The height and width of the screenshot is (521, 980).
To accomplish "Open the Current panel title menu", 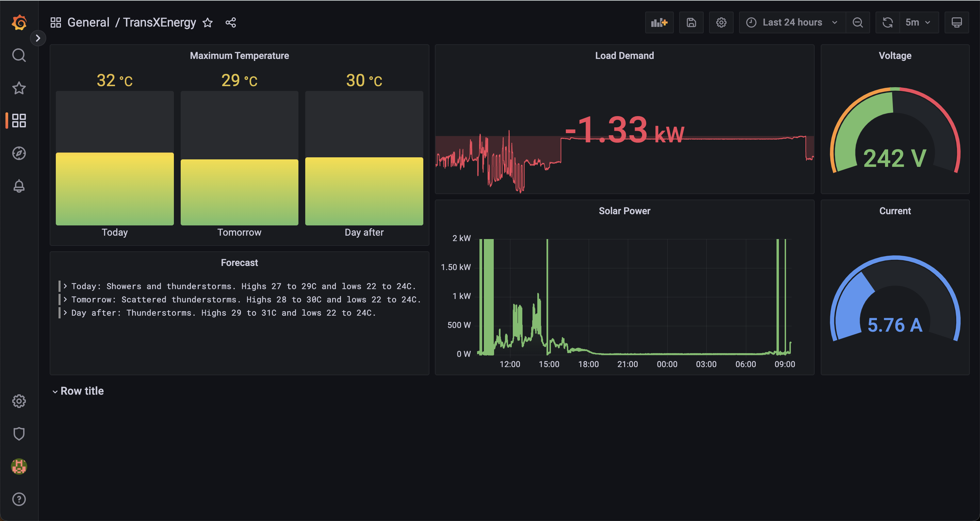I will (895, 211).
